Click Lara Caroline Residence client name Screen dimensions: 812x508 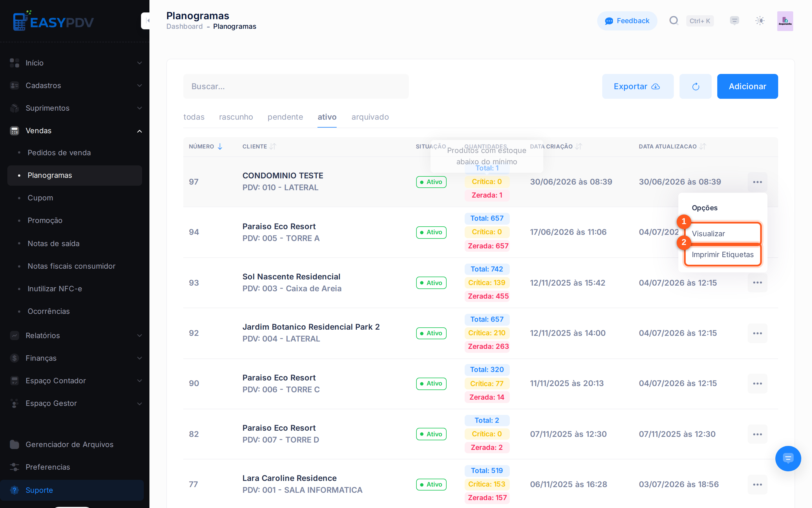[x=289, y=478]
